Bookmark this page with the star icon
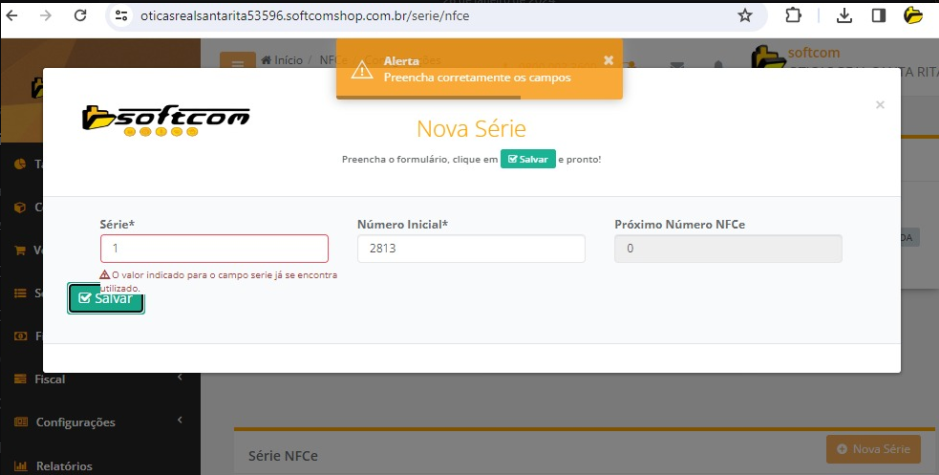Screen dimensions: 939x475 745,16
